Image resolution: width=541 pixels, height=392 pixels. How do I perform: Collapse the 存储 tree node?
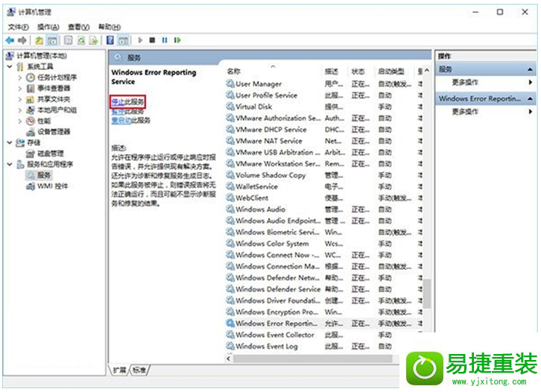[x=10, y=142]
